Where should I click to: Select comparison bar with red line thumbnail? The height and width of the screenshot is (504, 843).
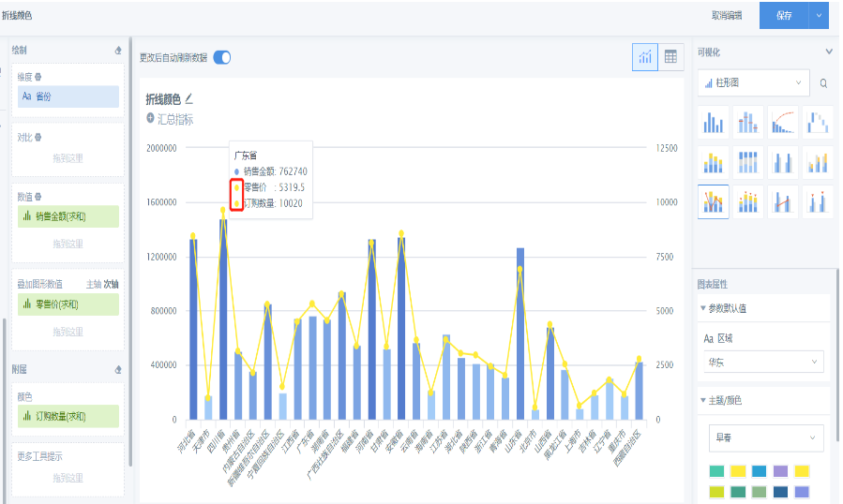tap(783, 201)
